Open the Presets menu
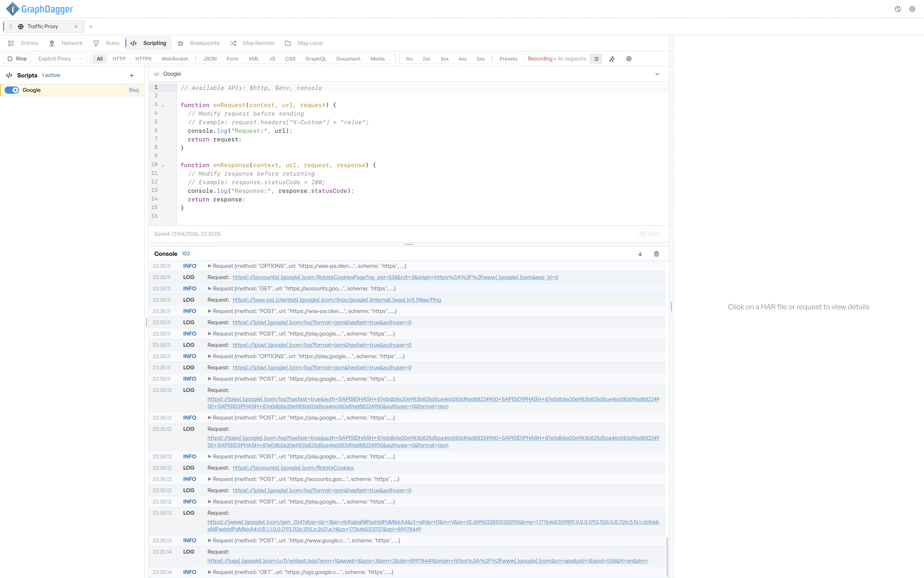 click(x=508, y=59)
